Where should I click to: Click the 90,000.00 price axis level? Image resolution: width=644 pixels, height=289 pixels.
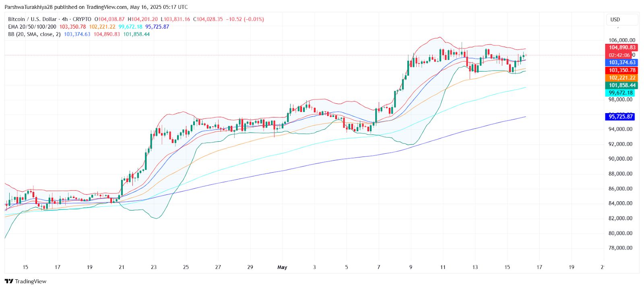click(x=620, y=159)
